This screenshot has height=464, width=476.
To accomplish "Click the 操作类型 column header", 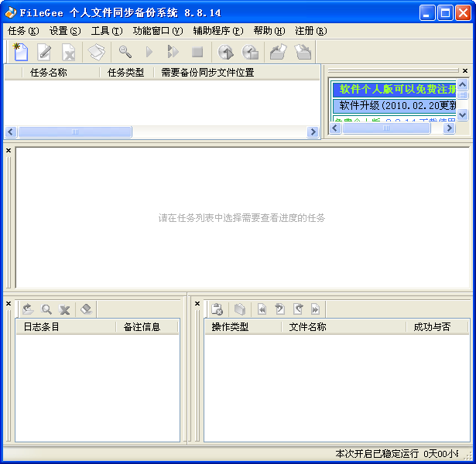I will click(243, 327).
